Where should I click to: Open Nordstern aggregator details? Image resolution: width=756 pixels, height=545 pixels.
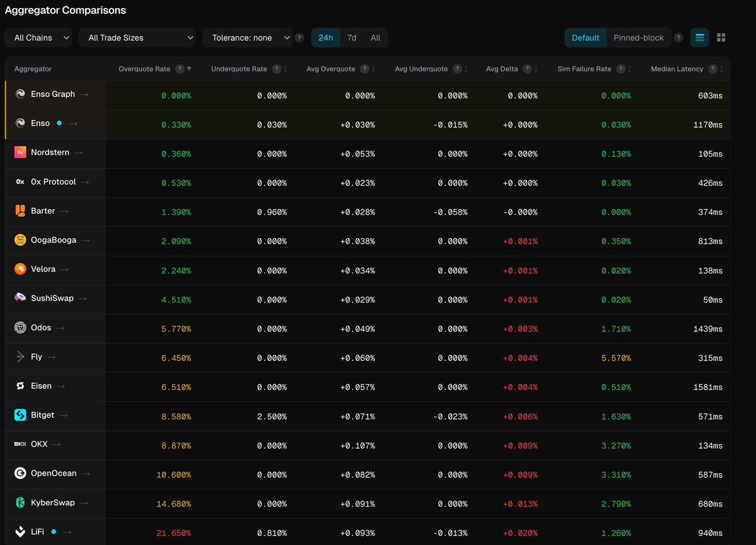79,152
